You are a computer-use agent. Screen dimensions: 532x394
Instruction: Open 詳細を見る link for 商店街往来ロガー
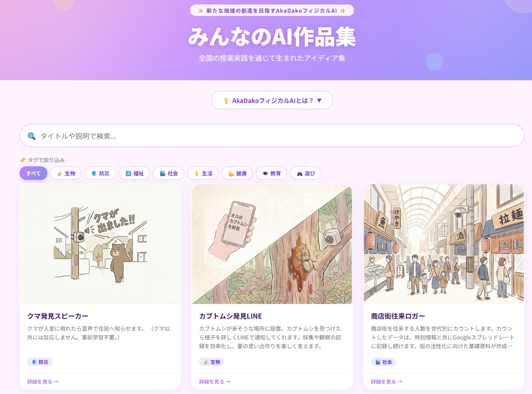(x=386, y=382)
